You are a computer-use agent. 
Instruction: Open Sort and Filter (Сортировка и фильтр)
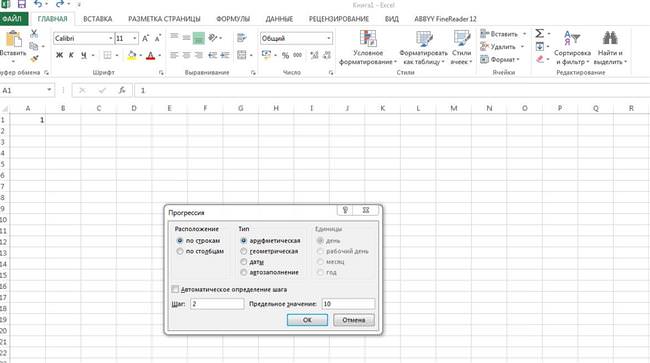point(572,48)
